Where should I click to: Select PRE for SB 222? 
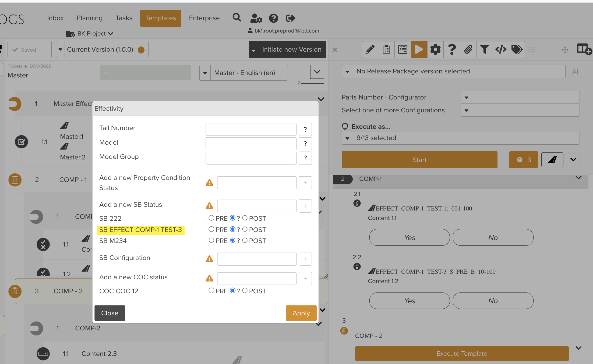click(211, 218)
